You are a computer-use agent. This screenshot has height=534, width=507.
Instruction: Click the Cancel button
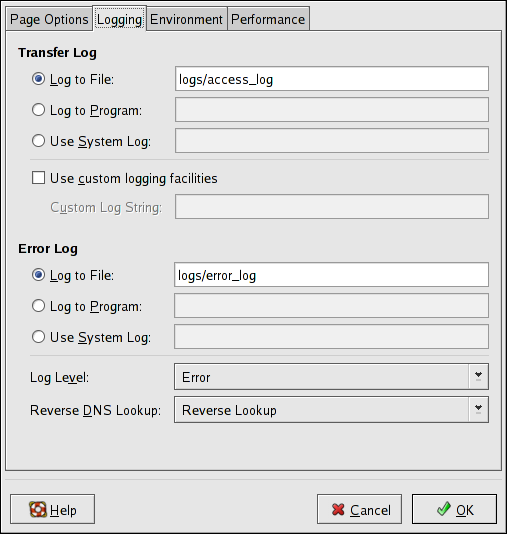[359, 509]
